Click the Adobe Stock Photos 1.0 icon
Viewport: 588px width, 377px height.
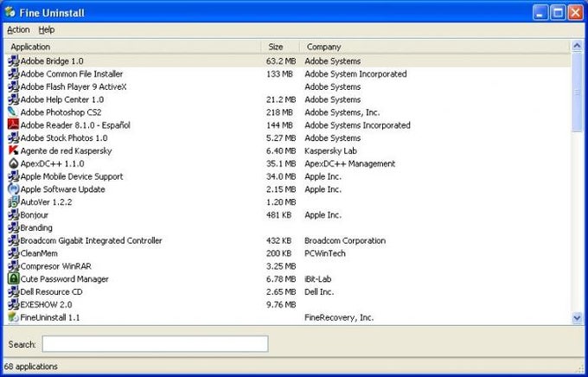(x=14, y=137)
